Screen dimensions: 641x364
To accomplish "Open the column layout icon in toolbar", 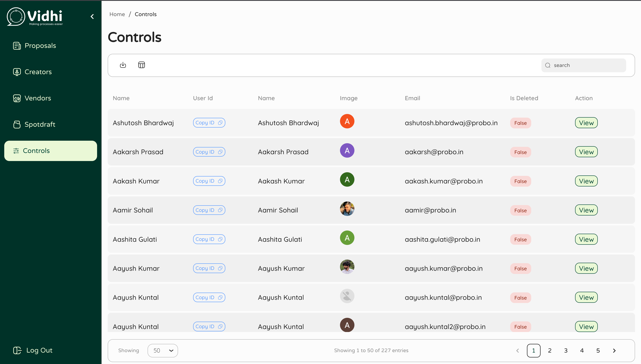I will tap(142, 65).
